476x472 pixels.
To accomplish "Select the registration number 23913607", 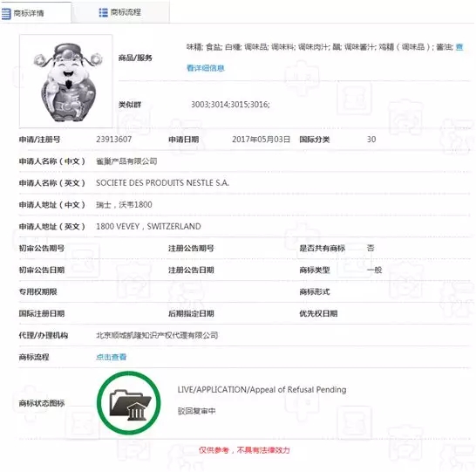I will [114, 140].
